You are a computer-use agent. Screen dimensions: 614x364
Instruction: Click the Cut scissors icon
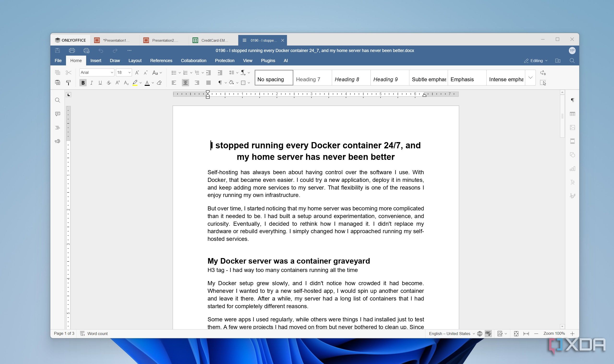pyautogui.click(x=69, y=72)
